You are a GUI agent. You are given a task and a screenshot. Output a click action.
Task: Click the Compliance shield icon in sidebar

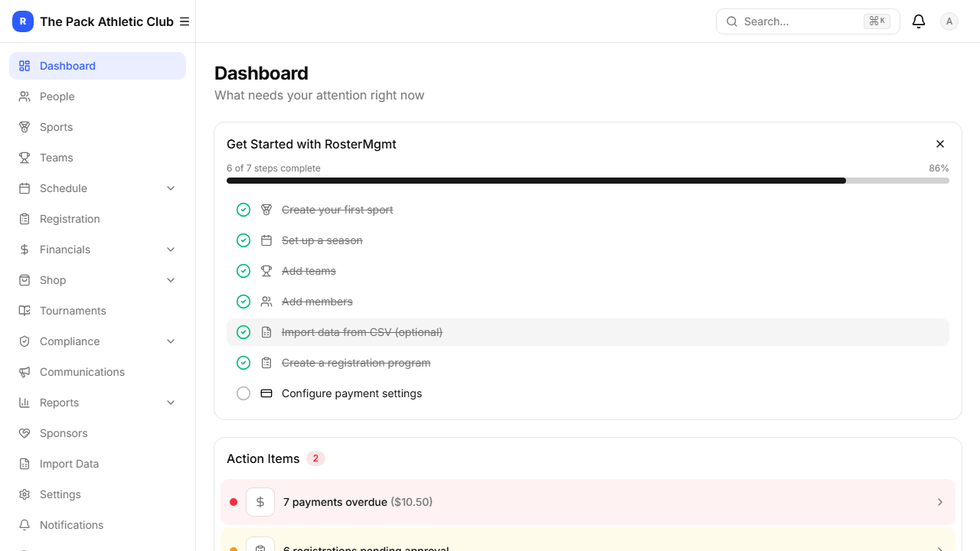24,341
